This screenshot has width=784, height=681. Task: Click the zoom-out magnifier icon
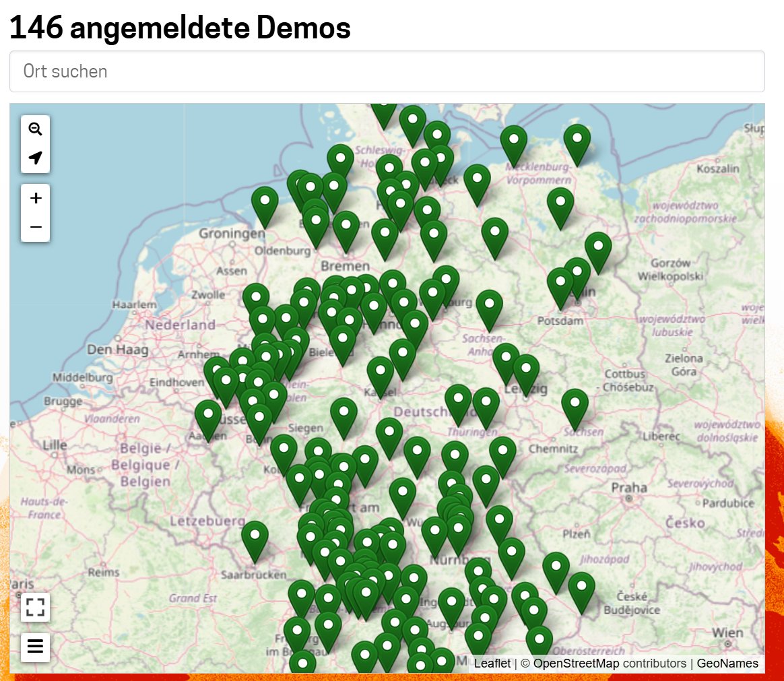[35, 129]
